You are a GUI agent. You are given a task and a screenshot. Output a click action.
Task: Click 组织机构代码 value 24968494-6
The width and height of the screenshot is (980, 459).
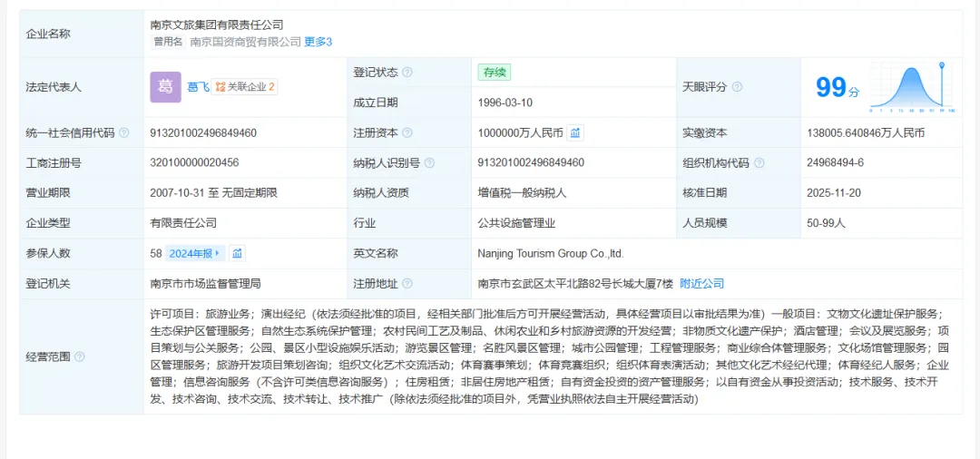[836, 163]
